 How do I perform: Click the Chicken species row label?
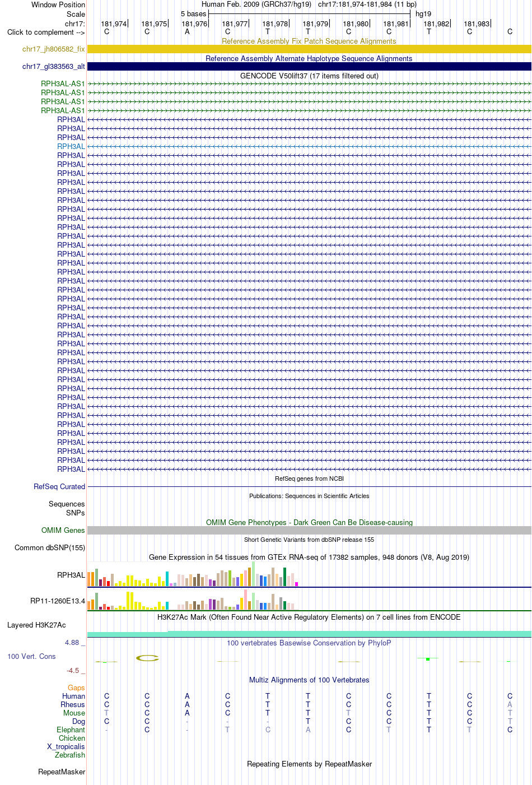tap(72, 738)
